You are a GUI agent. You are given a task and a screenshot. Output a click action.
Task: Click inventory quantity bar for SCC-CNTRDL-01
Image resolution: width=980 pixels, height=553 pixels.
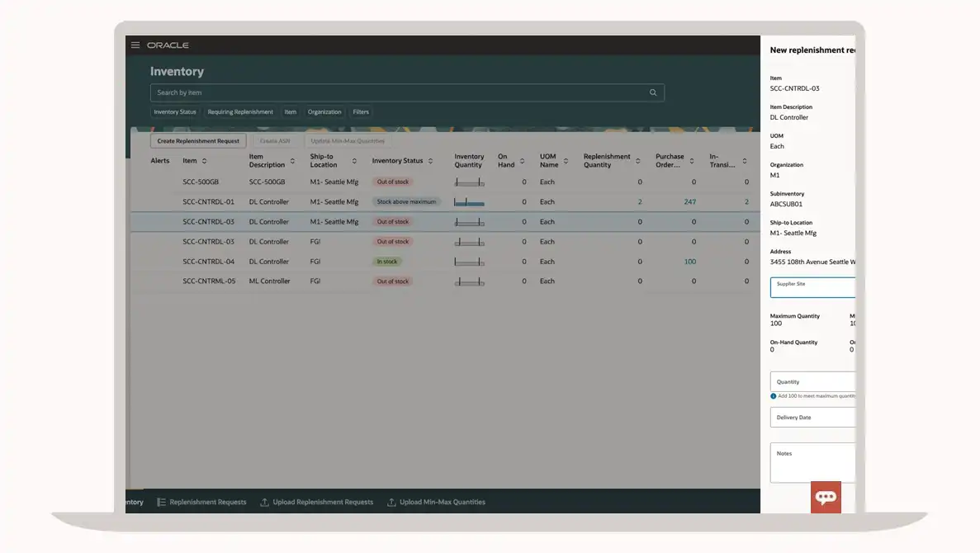[469, 202]
